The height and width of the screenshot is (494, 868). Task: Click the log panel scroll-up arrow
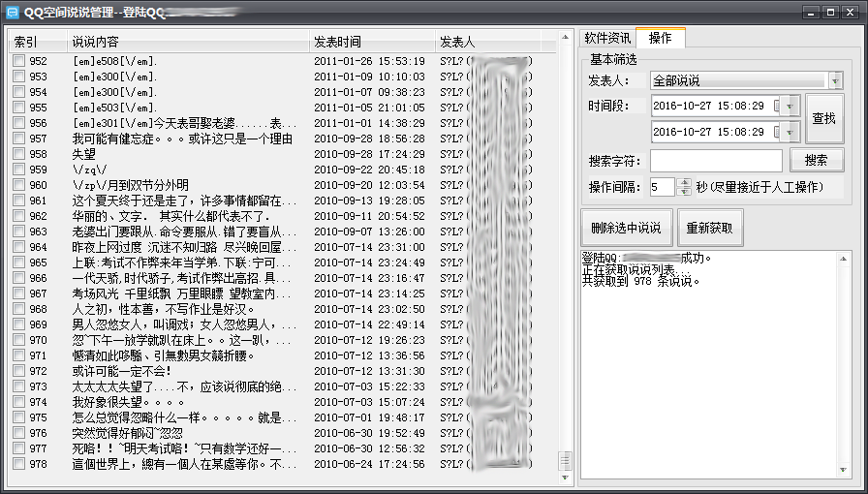point(843,258)
